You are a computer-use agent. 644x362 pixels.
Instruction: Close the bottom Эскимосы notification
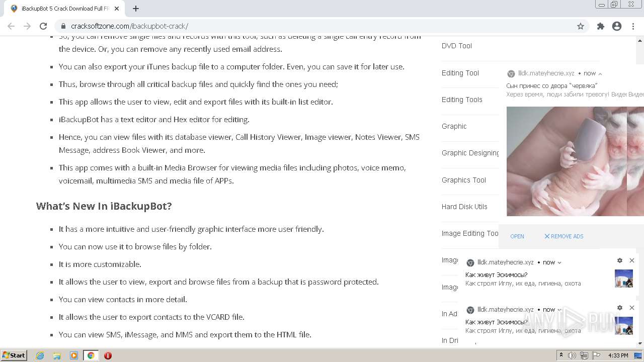632,308
